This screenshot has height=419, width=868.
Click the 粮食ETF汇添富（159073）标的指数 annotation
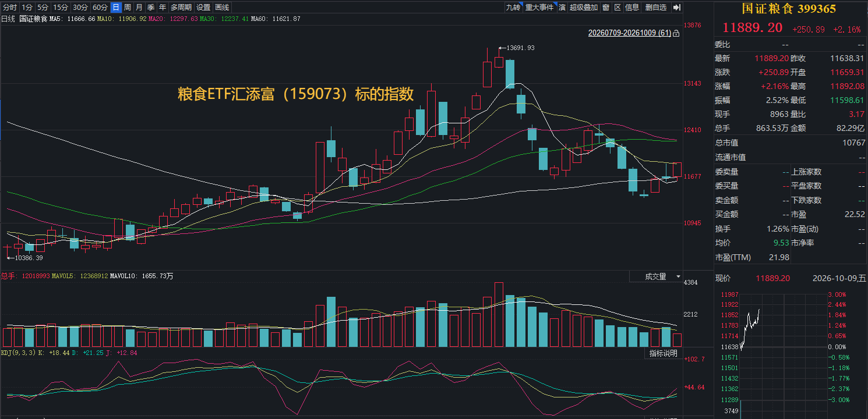295,94
